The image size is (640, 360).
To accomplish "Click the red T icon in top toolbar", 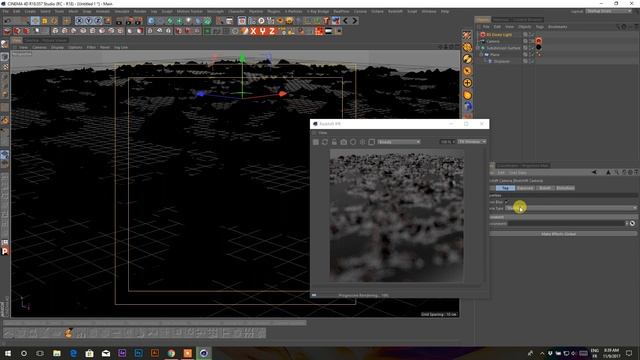I will (326, 20).
